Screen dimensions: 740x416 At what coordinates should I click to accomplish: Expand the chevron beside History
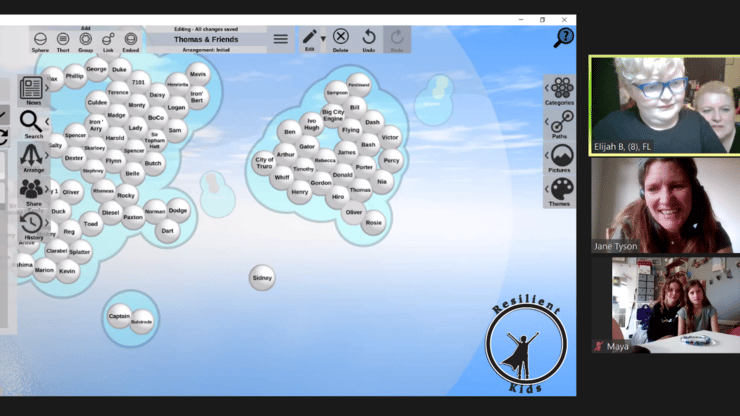tap(47, 223)
